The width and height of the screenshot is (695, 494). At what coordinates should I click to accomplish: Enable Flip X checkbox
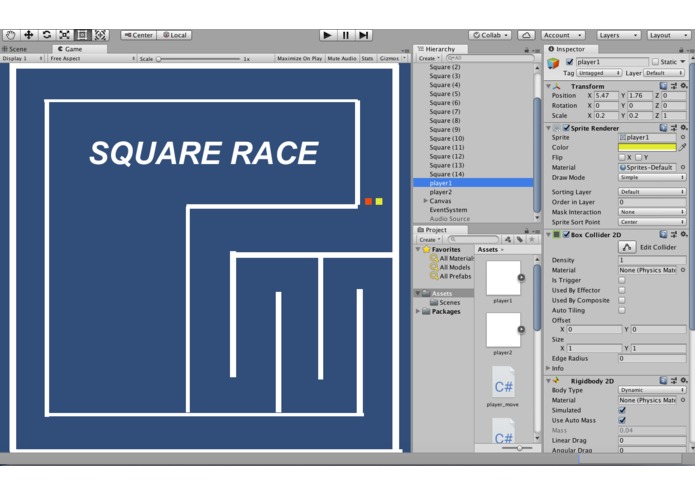pyautogui.click(x=621, y=157)
